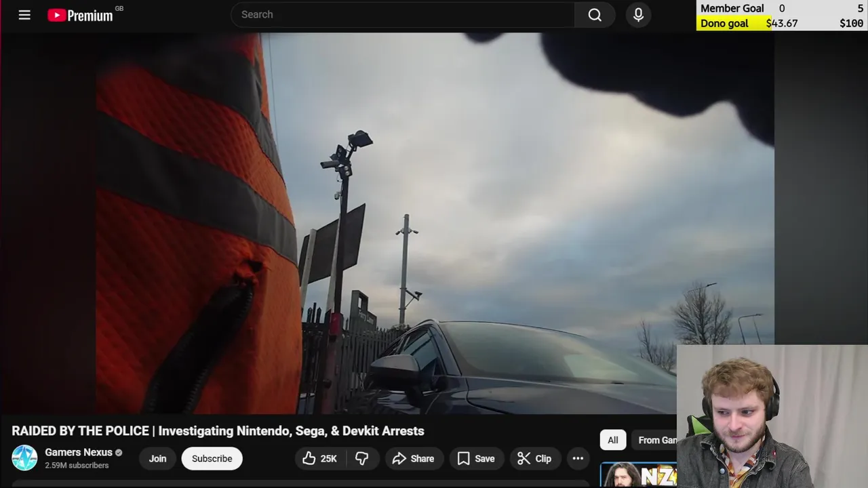Screen dimensions: 868x488
Task: Open Gamers Nexus channel avatar
Action: point(24,458)
